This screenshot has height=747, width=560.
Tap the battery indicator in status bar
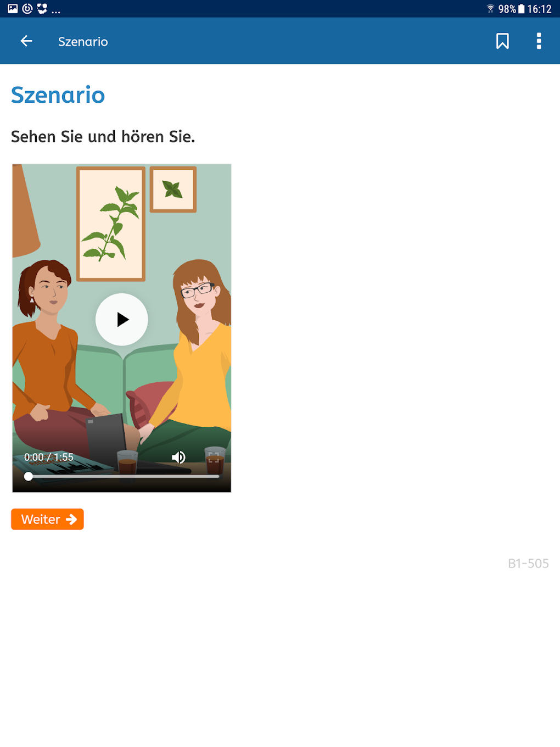coord(521,9)
